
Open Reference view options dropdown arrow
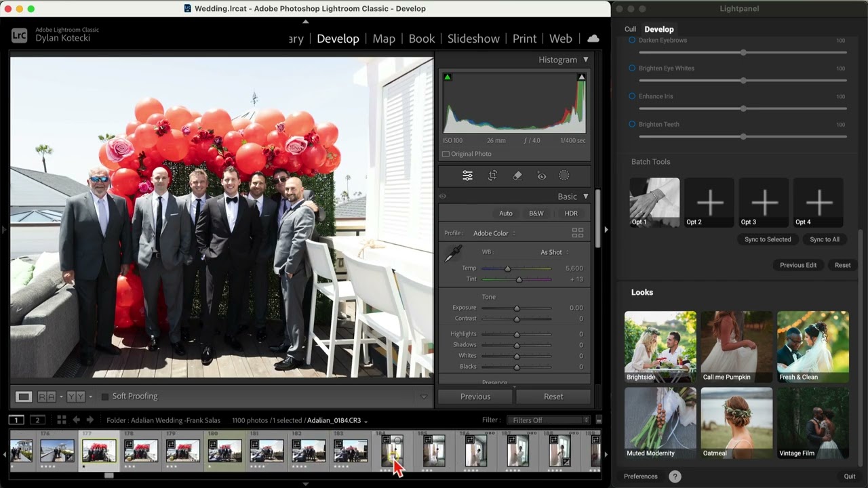pos(61,396)
